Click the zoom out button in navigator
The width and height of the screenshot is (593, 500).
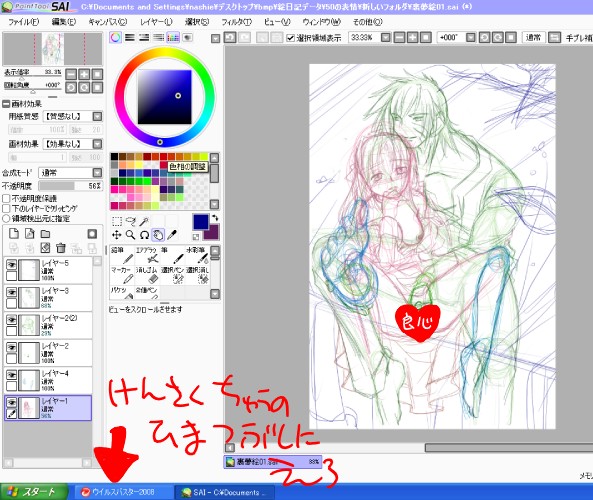point(71,74)
